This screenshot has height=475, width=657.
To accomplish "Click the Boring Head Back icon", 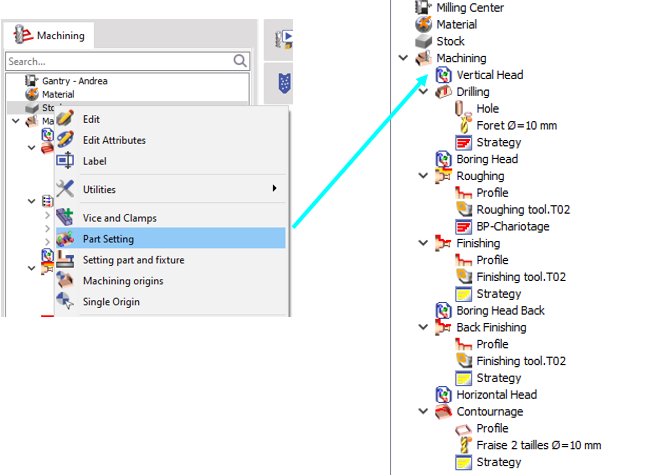I will pos(445,310).
